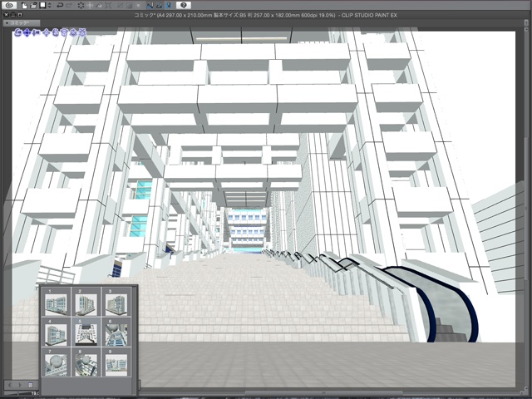Undo the last action

(60, 5)
